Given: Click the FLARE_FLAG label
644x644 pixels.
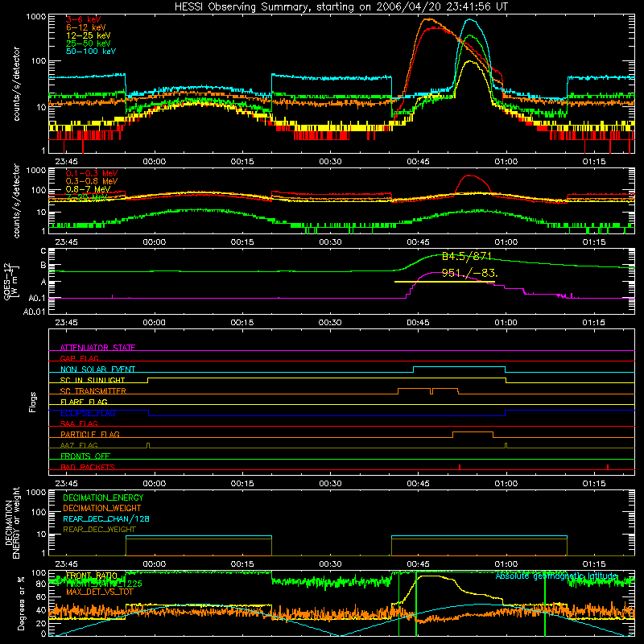Looking at the screenshot, I should 84,402.
